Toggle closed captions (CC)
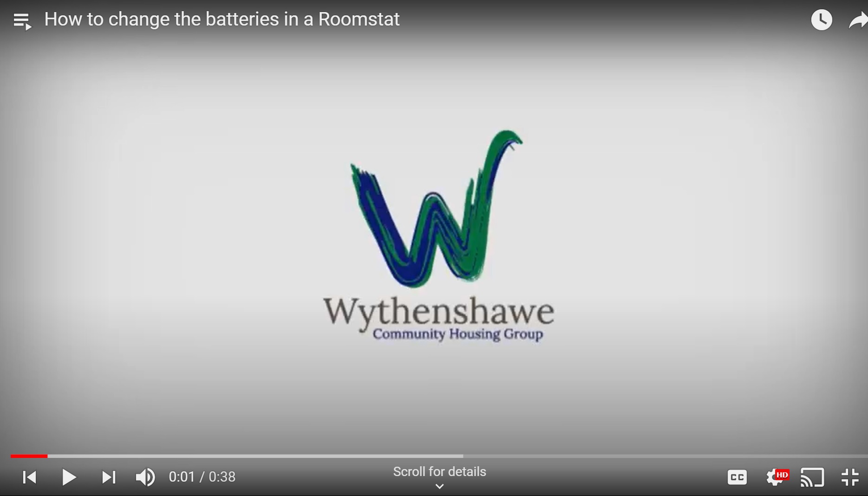This screenshot has width=868, height=496. [737, 477]
